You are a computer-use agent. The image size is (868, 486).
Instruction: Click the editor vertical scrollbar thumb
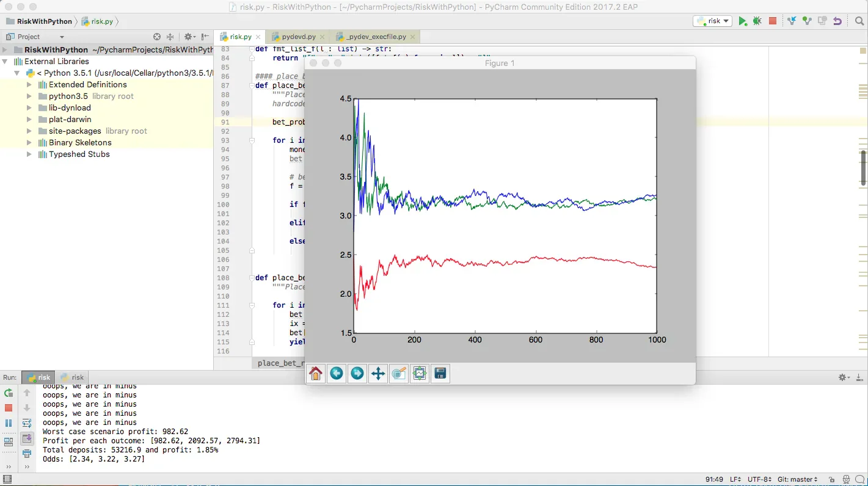(x=864, y=167)
